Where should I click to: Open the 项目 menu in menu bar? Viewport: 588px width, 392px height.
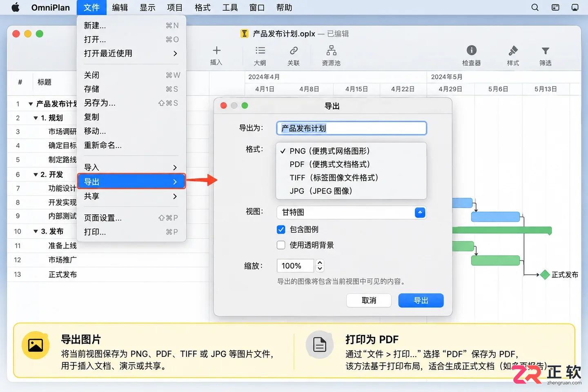click(175, 7)
